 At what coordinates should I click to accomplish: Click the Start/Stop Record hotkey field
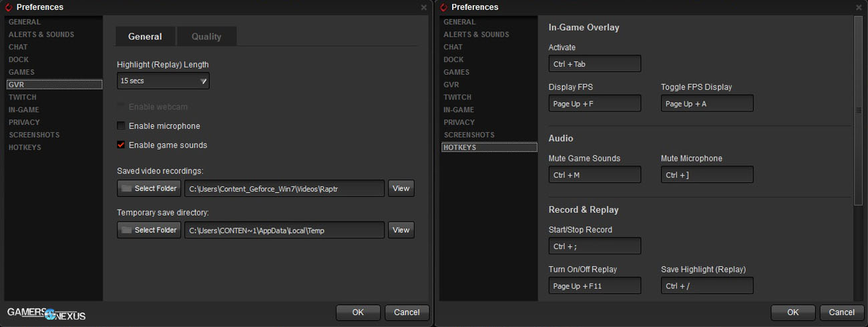point(595,246)
